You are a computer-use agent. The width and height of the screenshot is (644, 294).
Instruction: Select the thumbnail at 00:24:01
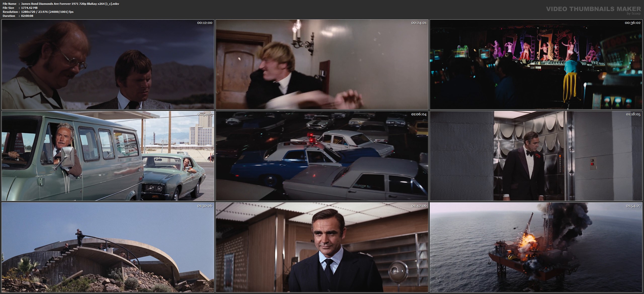point(322,64)
